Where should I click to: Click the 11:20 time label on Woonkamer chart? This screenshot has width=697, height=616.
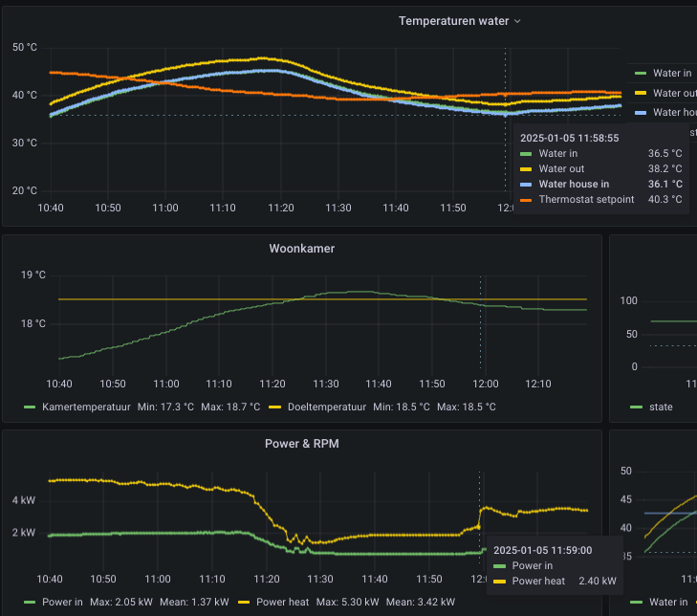click(272, 384)
